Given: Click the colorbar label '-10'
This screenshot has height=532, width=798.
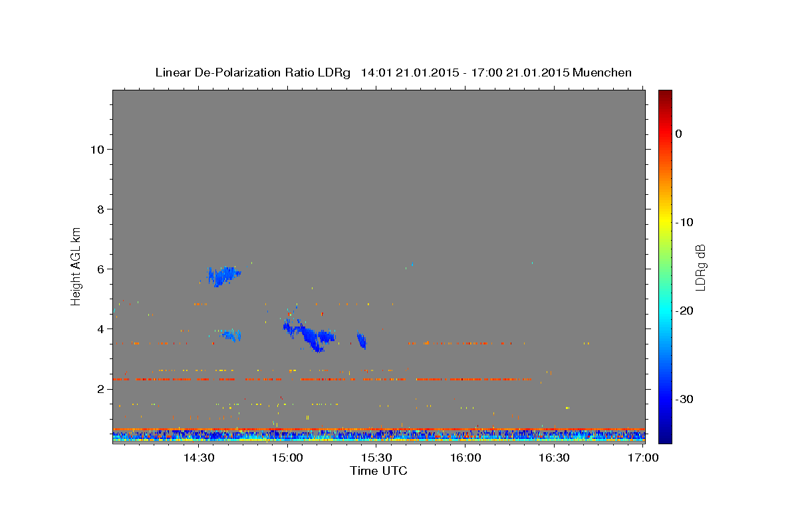Looking at the screenshot, I should (685, 222).
